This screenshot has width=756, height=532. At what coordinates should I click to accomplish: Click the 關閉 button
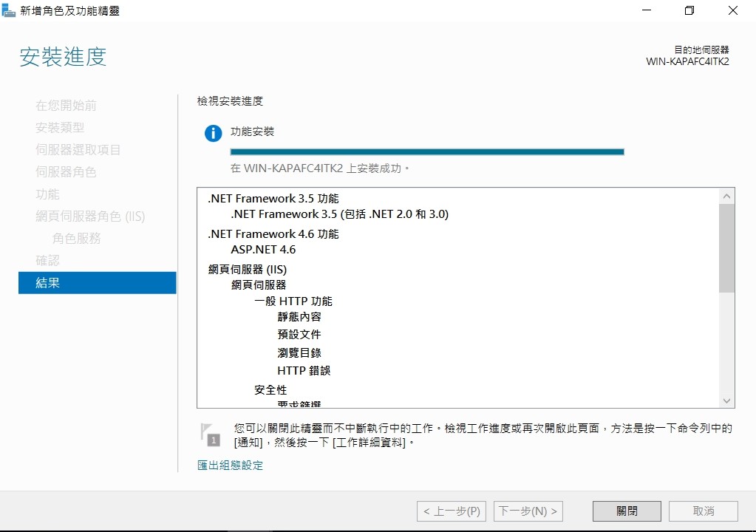626,511
